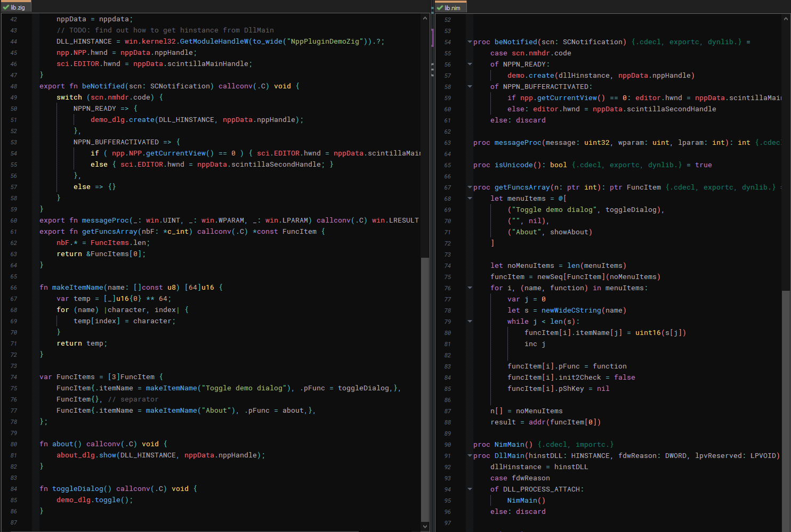
Task: Collapse the 'for i, (name, function)' loop fold
Action: 470,288
